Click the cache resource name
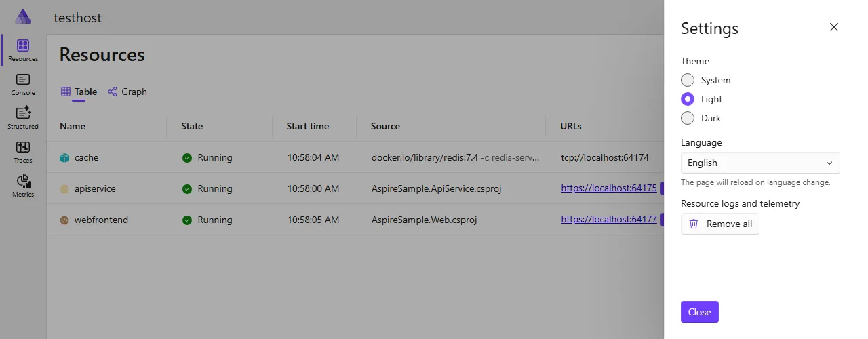This screenshot has width=868, height=339. coord(86,157)
